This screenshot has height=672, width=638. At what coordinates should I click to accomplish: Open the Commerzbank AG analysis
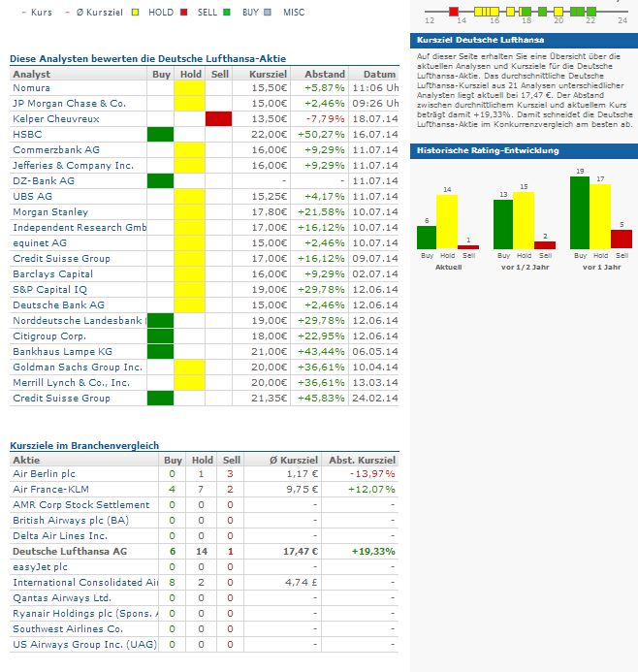coord(56,149)
